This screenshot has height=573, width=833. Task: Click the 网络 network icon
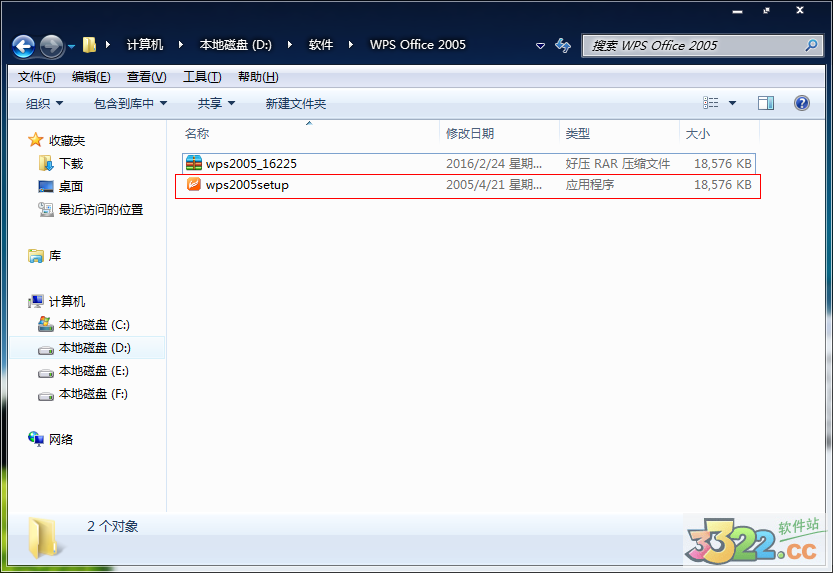36,439
